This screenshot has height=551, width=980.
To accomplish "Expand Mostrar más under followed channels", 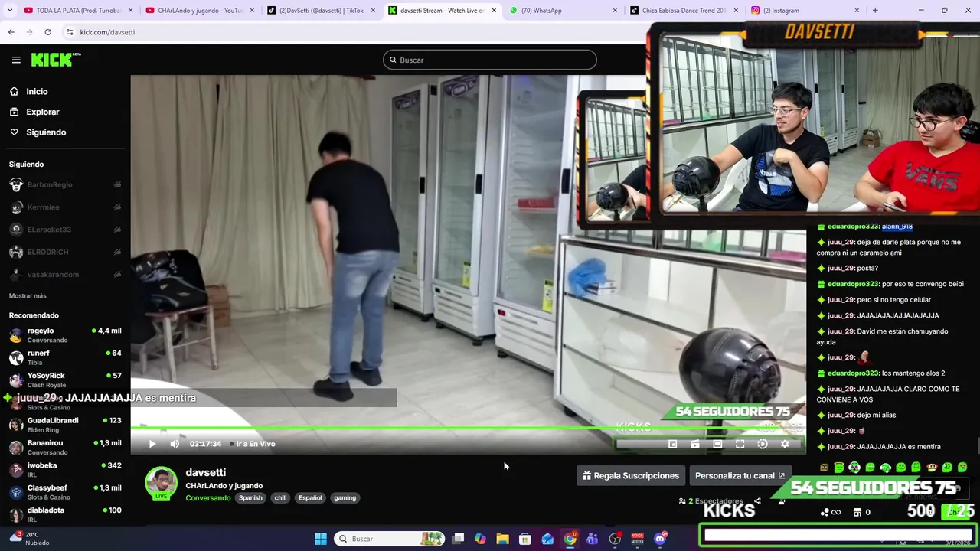I will tap(28, 296).
